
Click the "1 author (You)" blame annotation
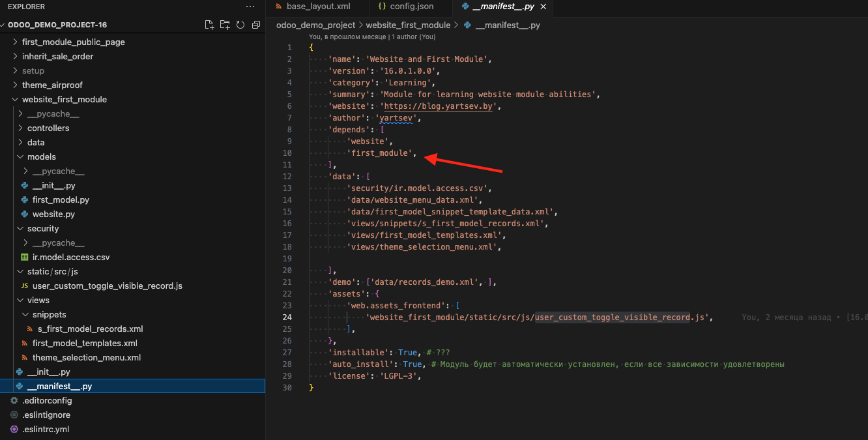point(413,37)
